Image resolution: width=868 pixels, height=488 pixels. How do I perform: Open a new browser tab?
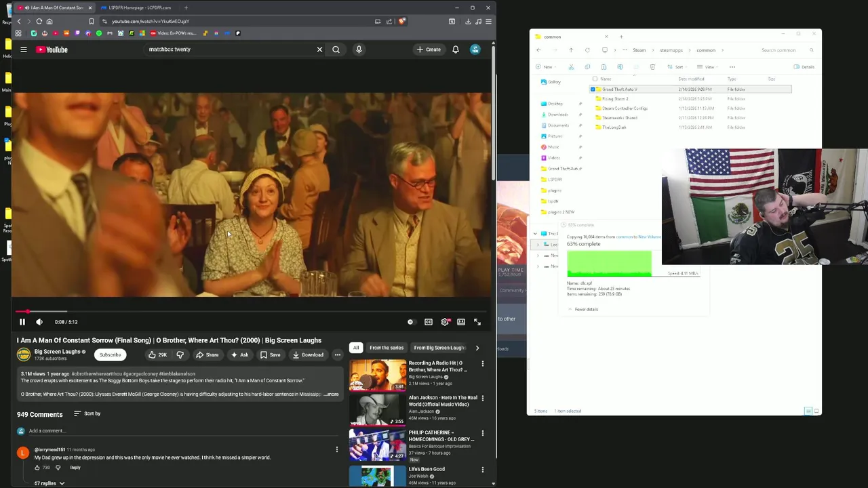pos(186,7)
